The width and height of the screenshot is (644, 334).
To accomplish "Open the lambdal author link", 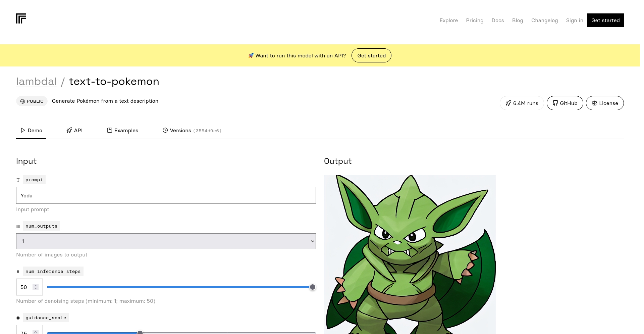I will pos(36,81).
